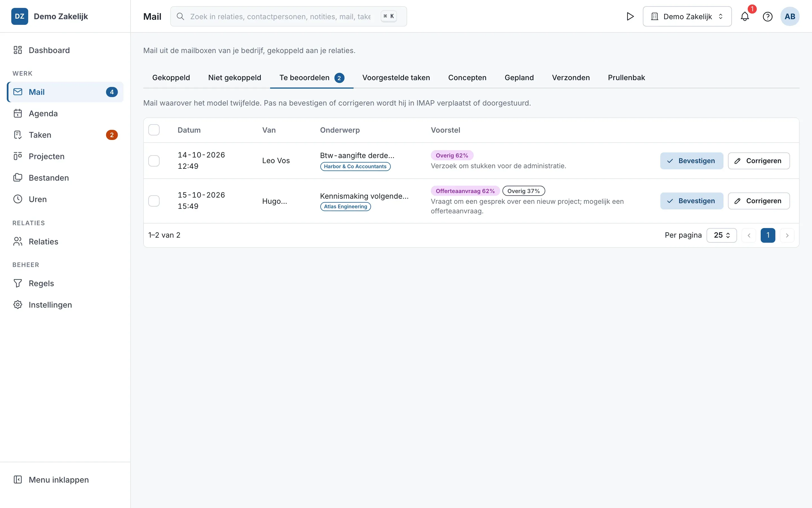Open the Voorgestelde taken tab

396,78
